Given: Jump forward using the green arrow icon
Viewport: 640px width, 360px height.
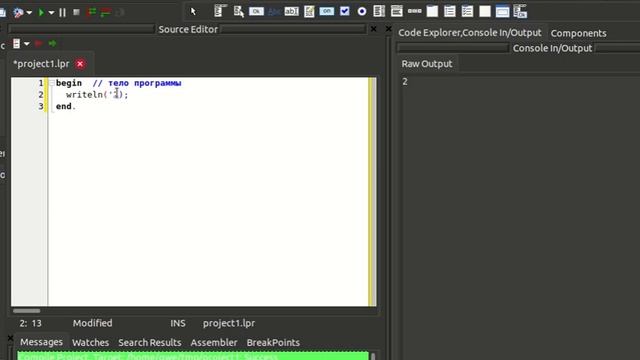Looking at the screenshot, I should coord(52,43).
